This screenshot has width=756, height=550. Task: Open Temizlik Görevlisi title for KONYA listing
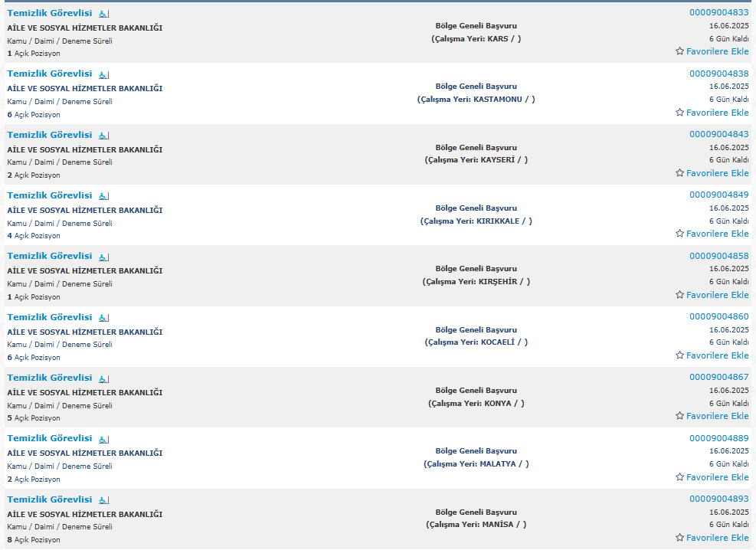coord(50,378)
